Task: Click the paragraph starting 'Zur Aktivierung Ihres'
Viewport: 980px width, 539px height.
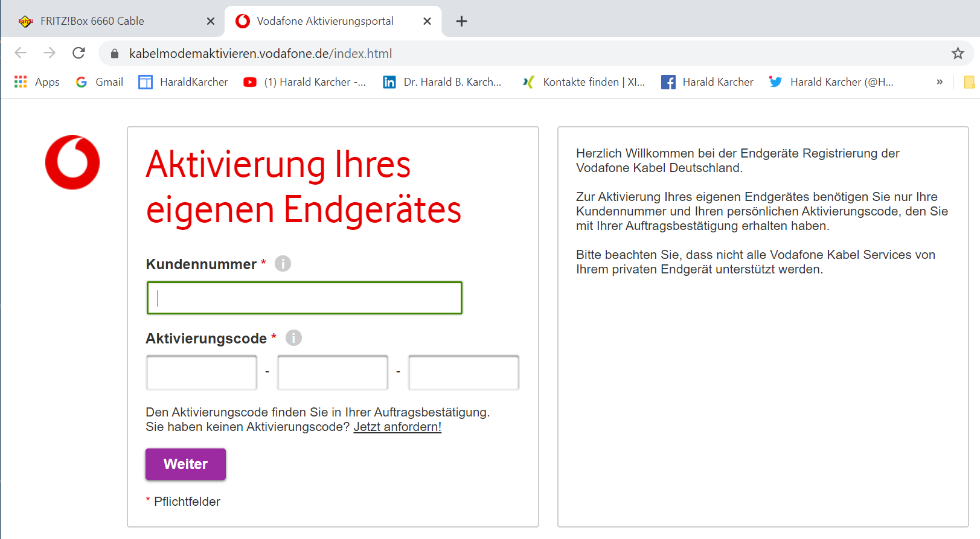Action: click(762, 211)
